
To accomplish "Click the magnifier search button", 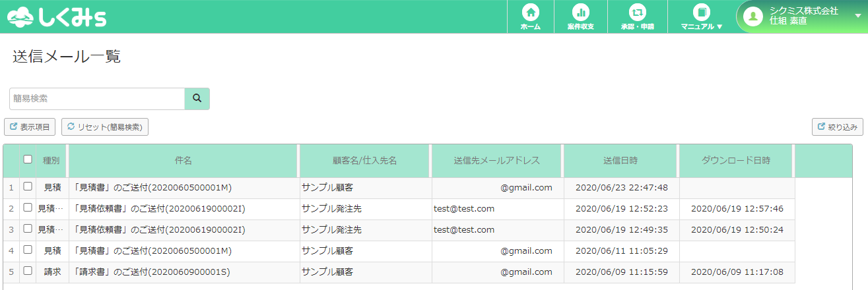I will coord(197,98).
